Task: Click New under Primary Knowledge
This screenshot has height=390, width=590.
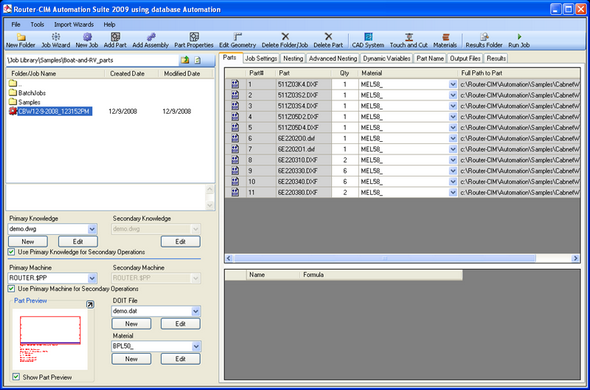Action: point(28,242)
